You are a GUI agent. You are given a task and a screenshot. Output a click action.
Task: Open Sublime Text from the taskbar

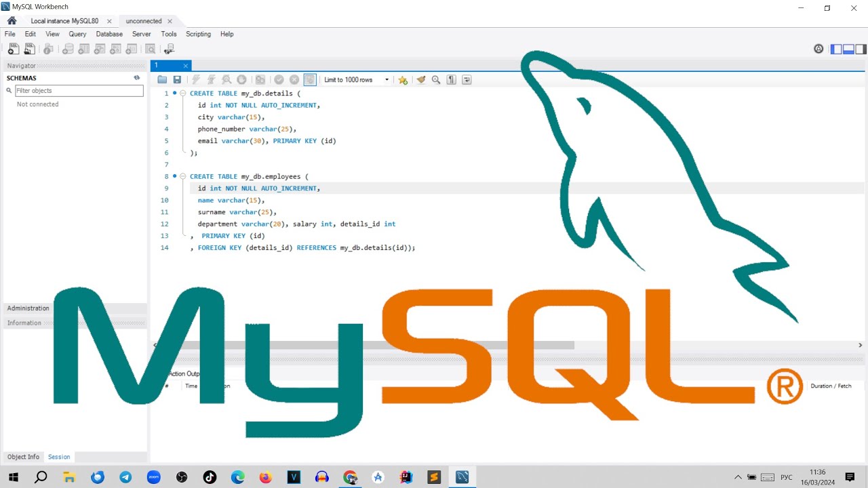(x=434, y=477)
